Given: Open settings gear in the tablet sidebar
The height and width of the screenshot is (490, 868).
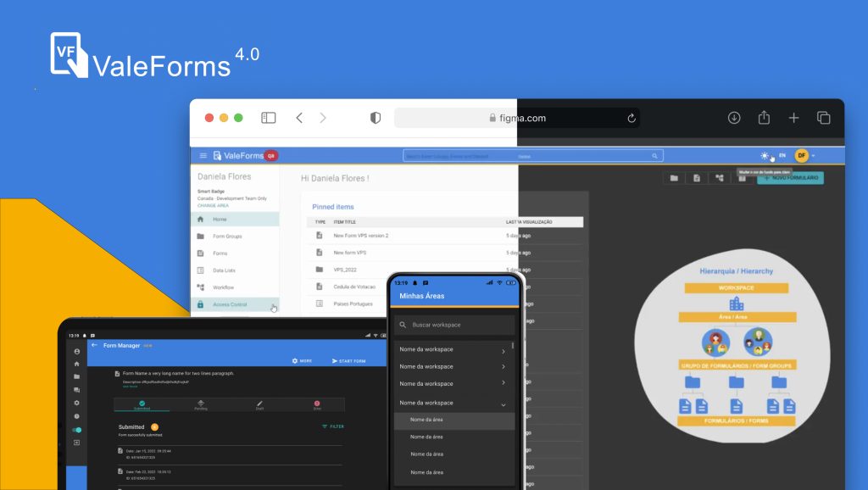Looking at the screenshot, I should [x=77, y=403].
